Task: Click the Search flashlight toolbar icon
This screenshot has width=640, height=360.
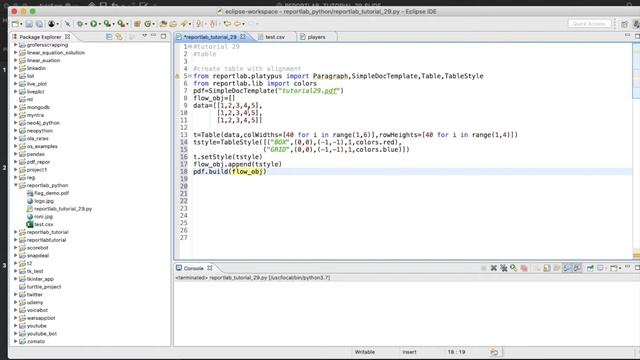Action: coord(184,24)
